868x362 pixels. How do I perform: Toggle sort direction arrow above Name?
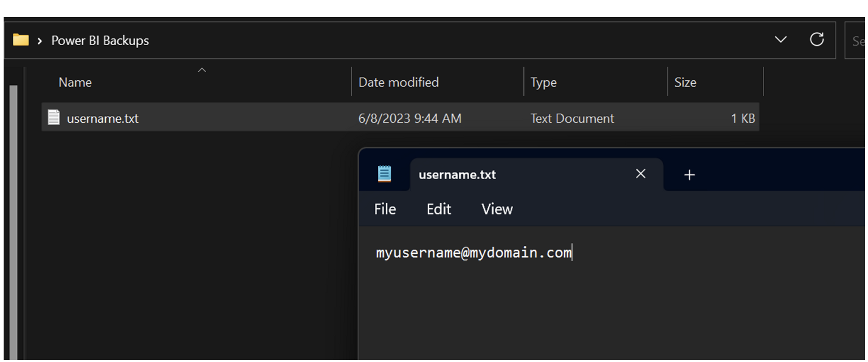pyautogui.click(x=202, y=70)
